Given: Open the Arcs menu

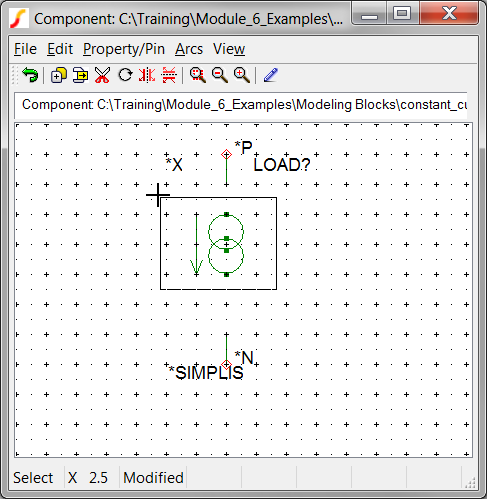Looking at the screenshot, I should 189,49.
